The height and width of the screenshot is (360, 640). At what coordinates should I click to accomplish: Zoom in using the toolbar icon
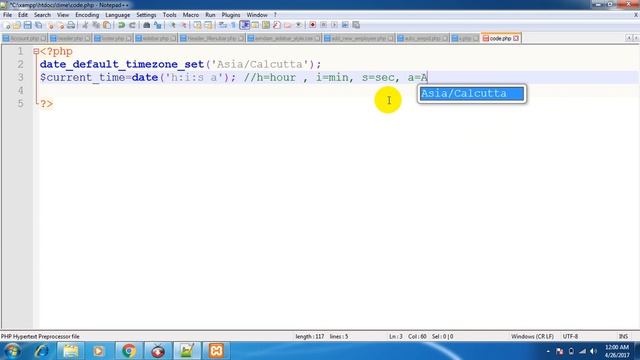click(173, 25)
